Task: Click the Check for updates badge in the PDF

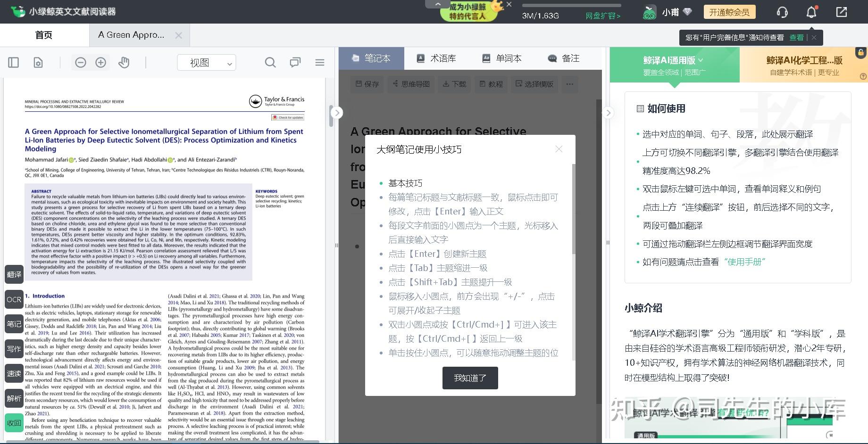Action: pyautogui.click(x=288, y=117)
